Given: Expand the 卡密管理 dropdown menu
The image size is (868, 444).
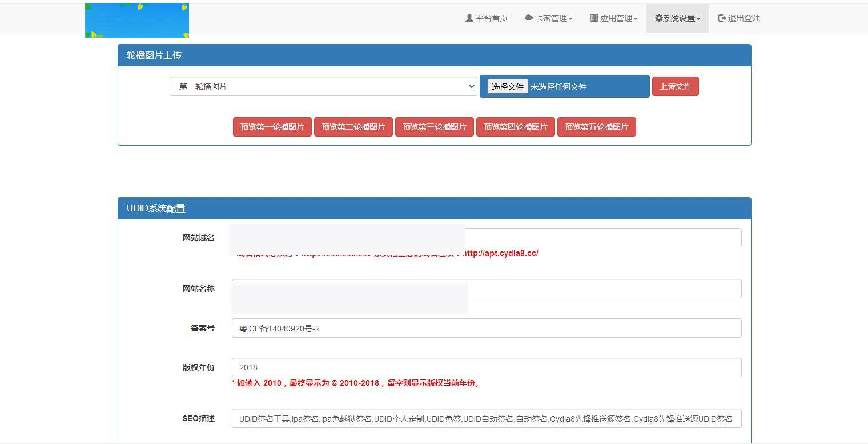Looking at the screenshot, I should pyautogui.click(x=548, y=18).
